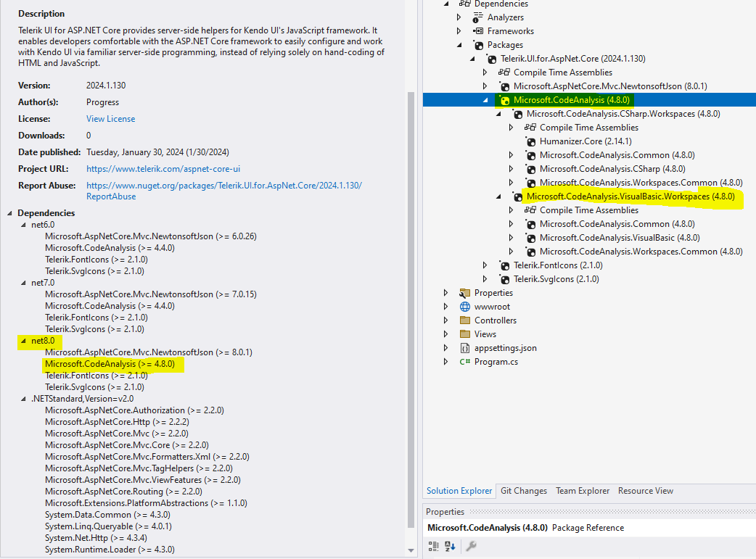The image size is (756, 559).
Task: Click the Humanizer.Core package icon
Action: pyautogui.click(x=530, y=141)
